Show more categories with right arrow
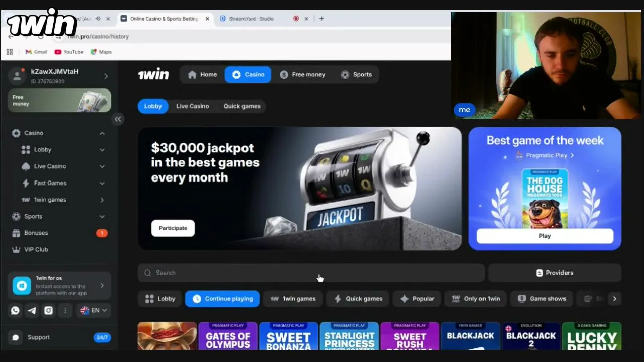 pos(614,299)
